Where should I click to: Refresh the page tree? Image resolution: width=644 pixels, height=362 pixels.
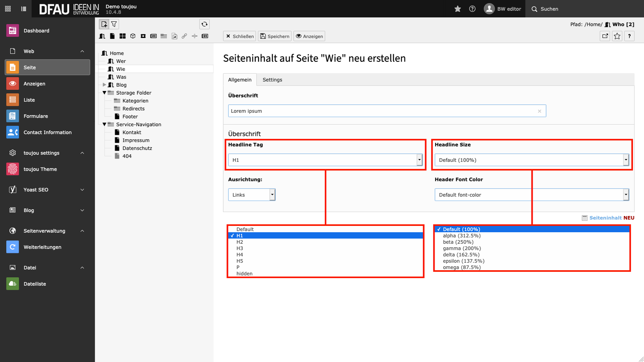tap(204, 24)
